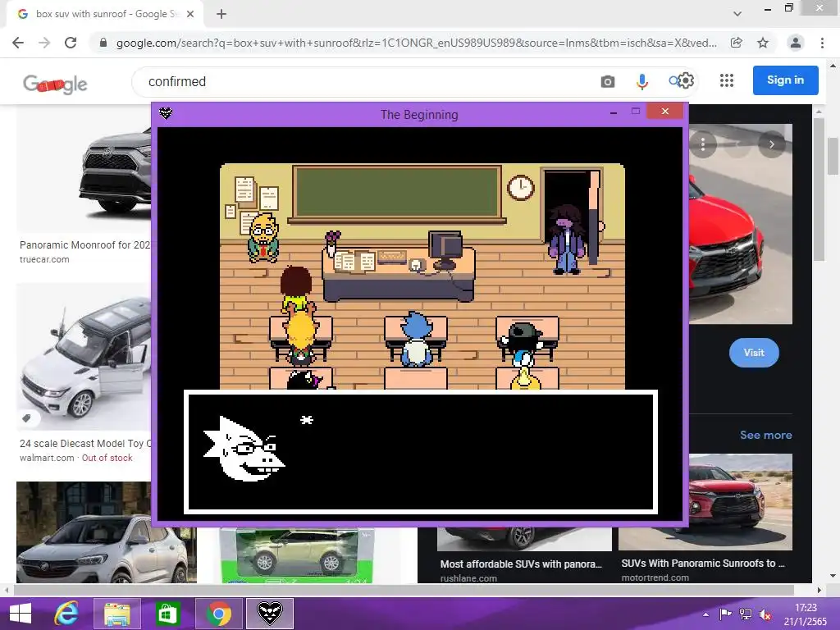
Task: Show hidden tray icons arrow
Action: [706, 614]
